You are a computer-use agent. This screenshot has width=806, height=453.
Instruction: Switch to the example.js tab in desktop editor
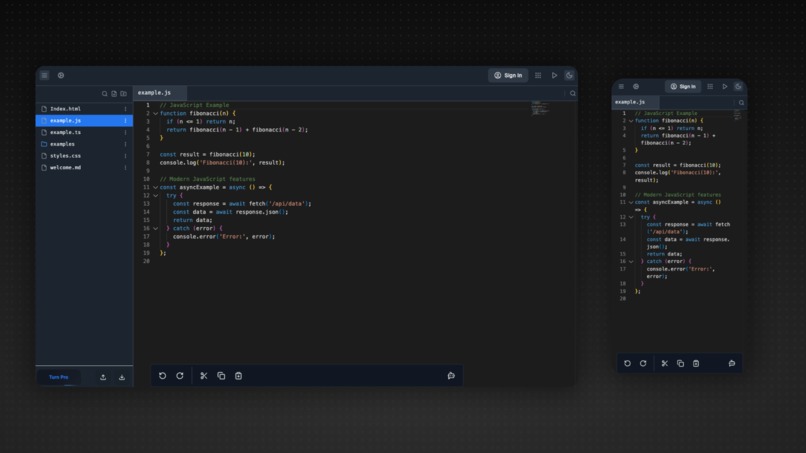tap(160, 93)
